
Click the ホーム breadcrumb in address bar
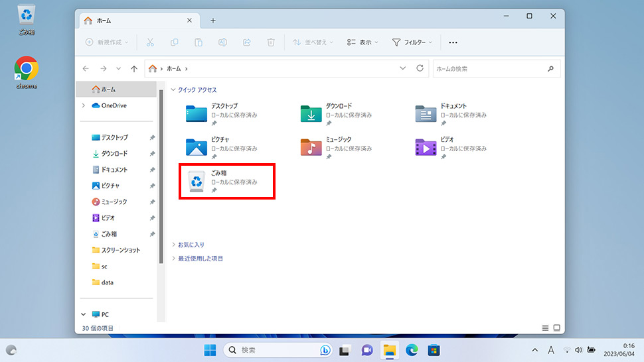coord(174,68)
